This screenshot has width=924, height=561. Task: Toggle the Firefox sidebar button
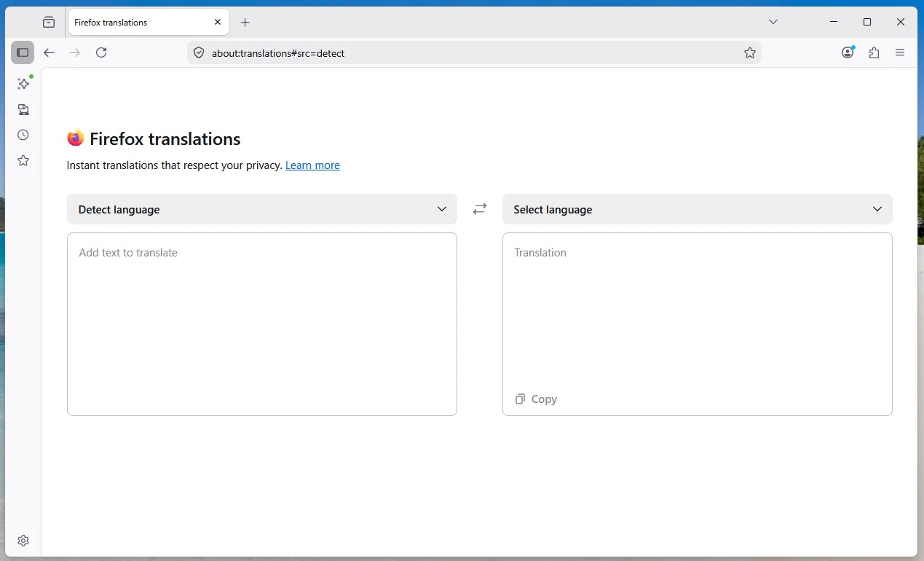23,52
